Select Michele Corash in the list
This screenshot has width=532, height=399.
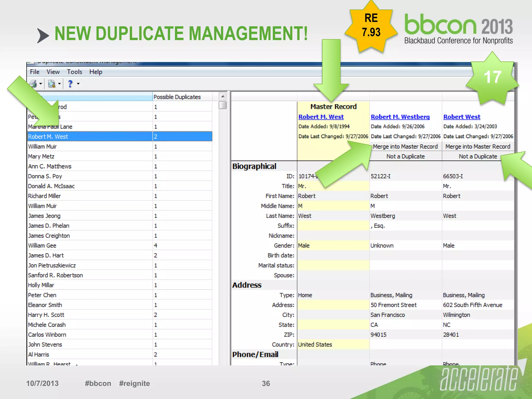[x=120, y=325]
